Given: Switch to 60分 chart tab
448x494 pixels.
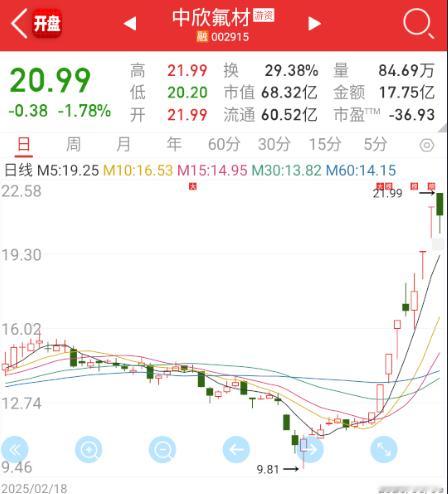Looking at the screenshot, I should 224,145.
